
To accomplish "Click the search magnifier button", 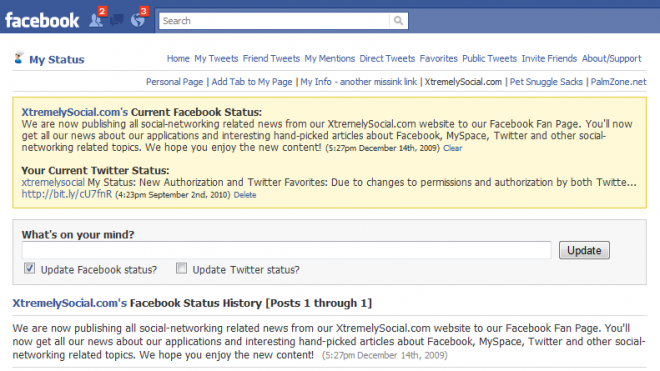I will tap(398, 21).
